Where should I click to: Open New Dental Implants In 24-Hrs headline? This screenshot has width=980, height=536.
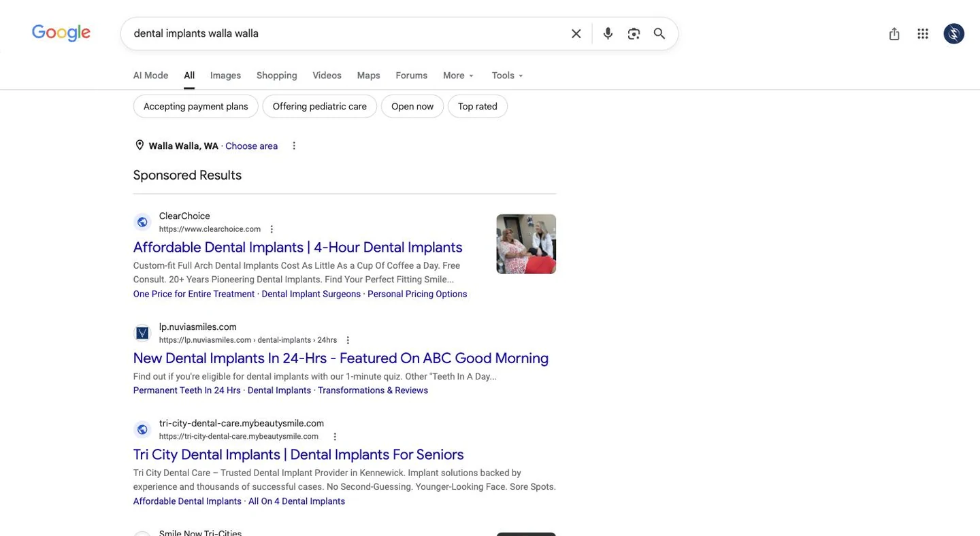click(x=340, y=358)
